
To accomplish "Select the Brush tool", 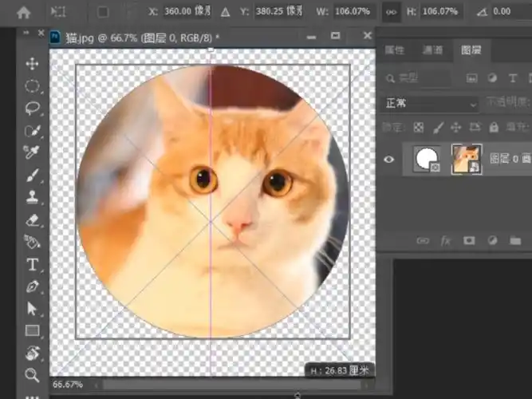I will (33, 174).
